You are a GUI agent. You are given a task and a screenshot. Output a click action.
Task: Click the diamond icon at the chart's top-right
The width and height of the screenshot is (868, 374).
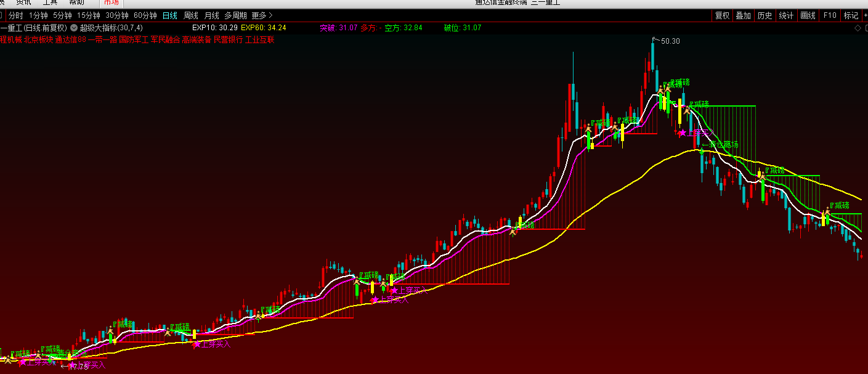(857, 28)
